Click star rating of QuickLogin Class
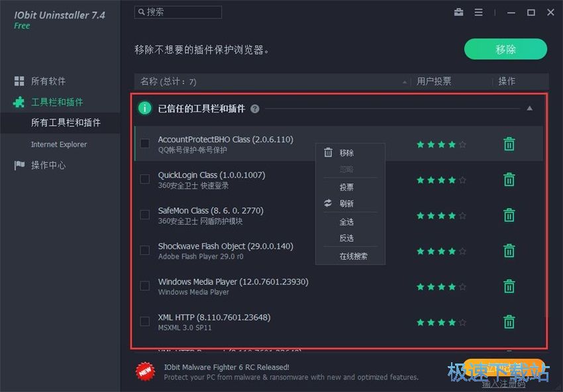 (441, 180)
